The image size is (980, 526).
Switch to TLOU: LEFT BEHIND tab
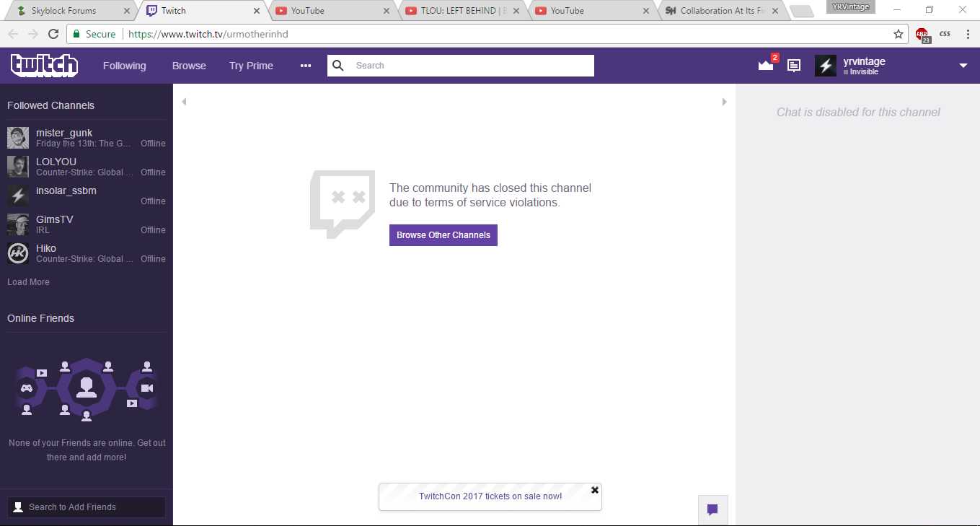click(x=464, y=11)
